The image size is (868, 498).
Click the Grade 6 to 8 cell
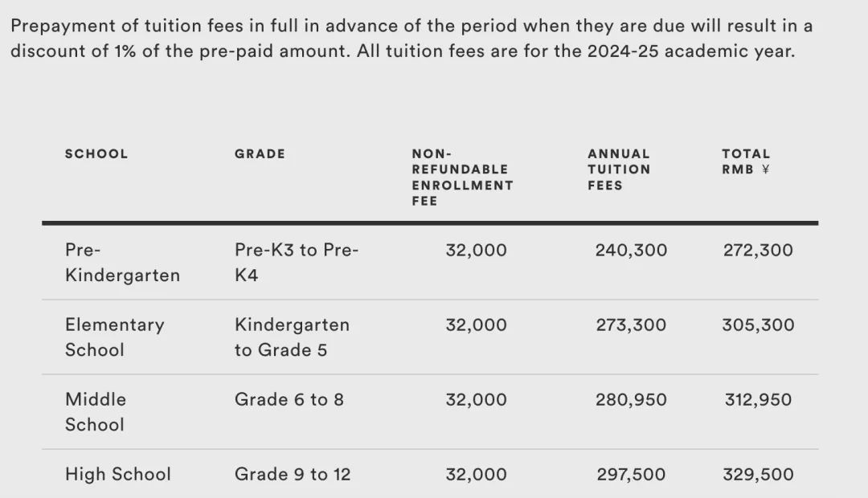(x=289, y=399)
